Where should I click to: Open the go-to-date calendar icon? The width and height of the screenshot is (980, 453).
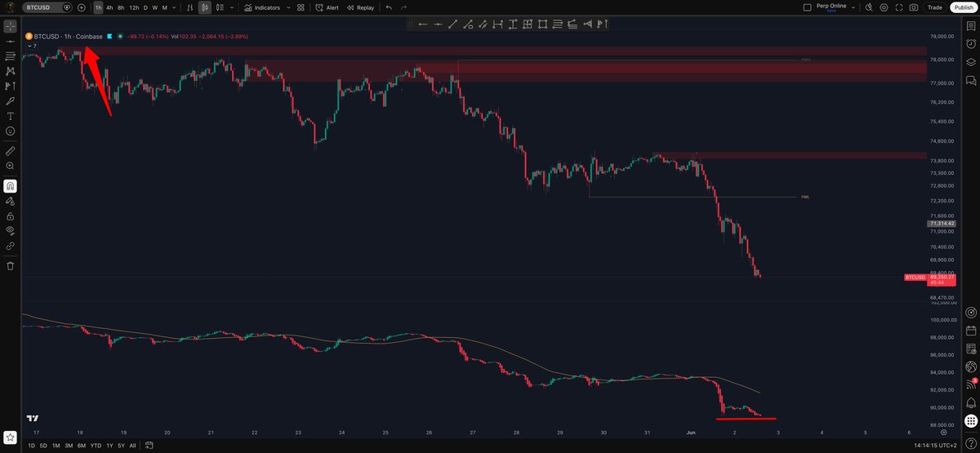point(151,446)
